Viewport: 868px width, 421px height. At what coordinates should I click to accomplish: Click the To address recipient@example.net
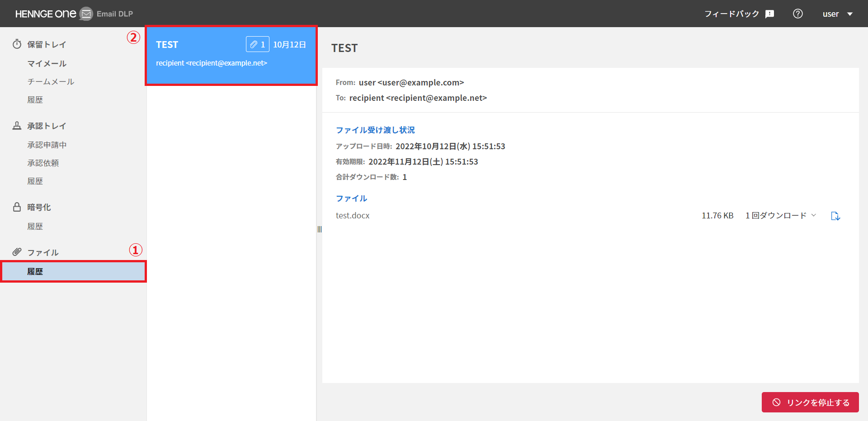tap(418, 98)
